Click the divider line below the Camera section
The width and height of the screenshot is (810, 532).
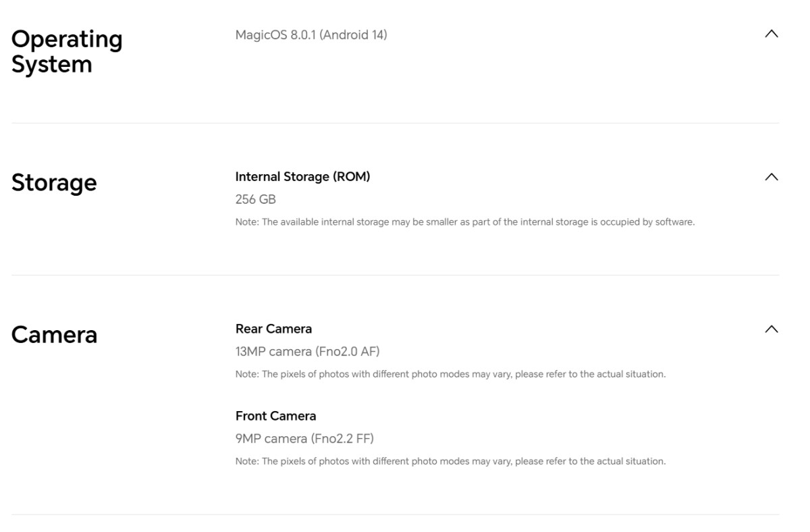point(396,515)
